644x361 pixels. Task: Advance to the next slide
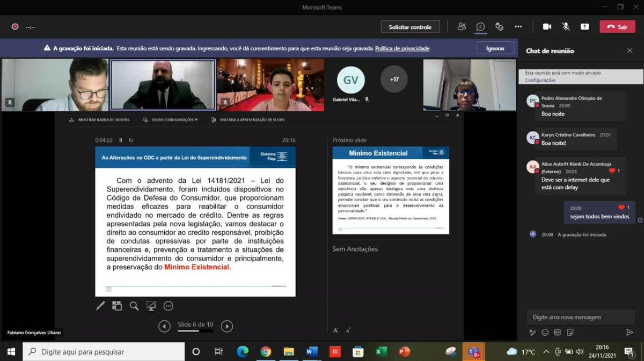(227, 326)
